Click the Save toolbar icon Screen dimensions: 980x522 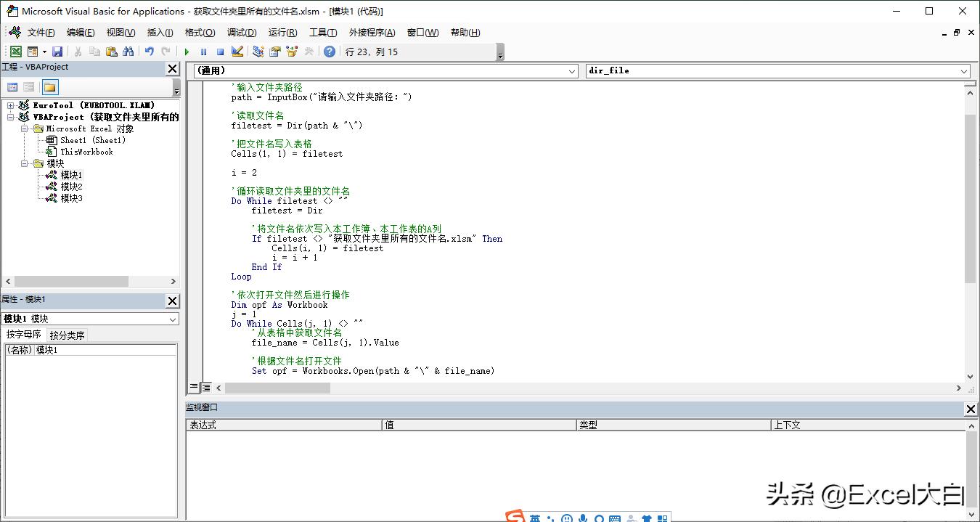[57, 52]
